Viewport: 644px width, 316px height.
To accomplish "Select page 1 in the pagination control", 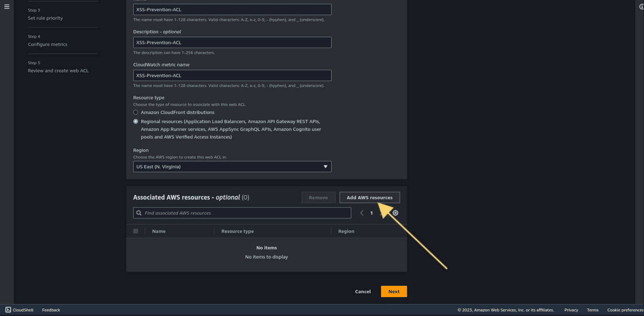I will point(371,212).
